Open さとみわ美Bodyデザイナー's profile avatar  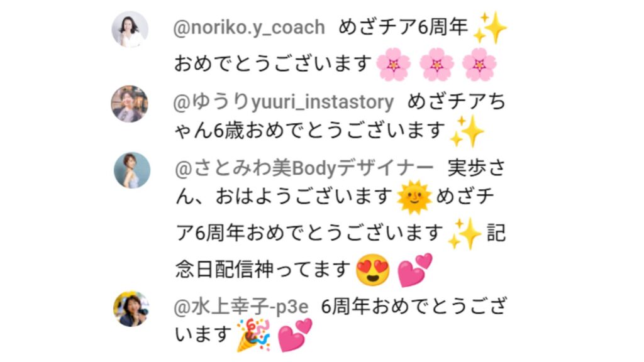click(132, 170)
